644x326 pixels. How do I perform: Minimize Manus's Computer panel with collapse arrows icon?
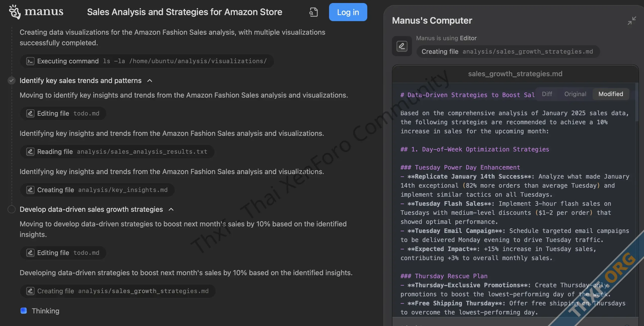coord(632,21)
